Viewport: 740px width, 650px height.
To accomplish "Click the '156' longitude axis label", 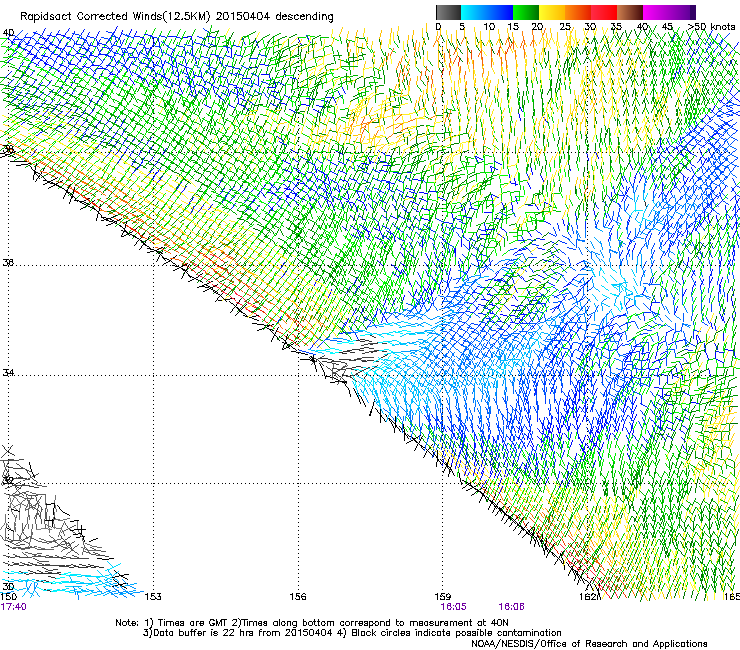I will (298, 597).
